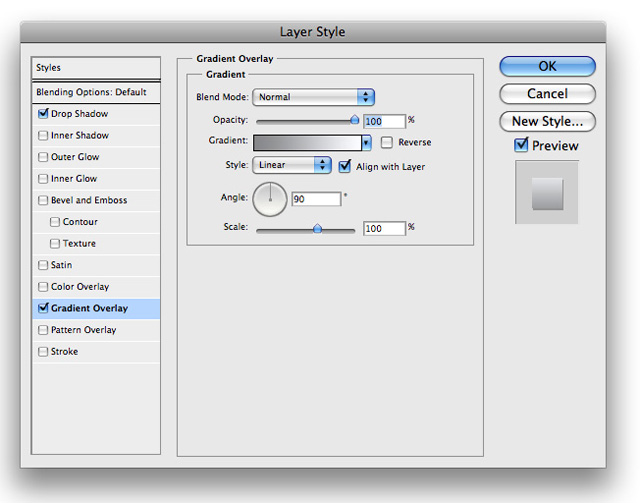Viewport: 640px width, 503px height.
Task: Open the Pattern Overlay settings row
Action: click(96, 330)
